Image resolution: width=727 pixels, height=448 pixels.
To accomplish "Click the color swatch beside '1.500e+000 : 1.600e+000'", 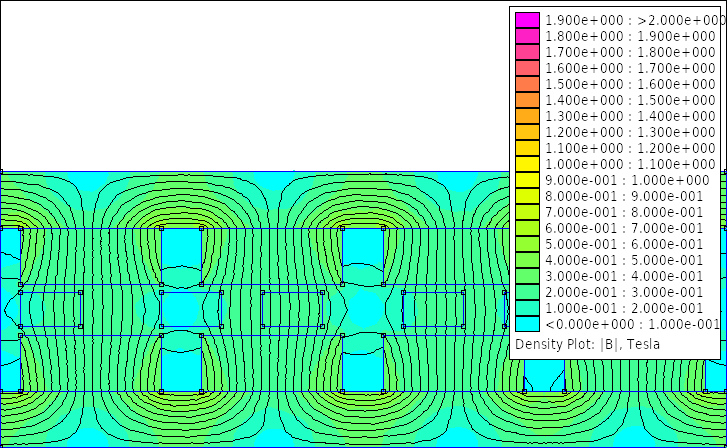I will point(527,84).
